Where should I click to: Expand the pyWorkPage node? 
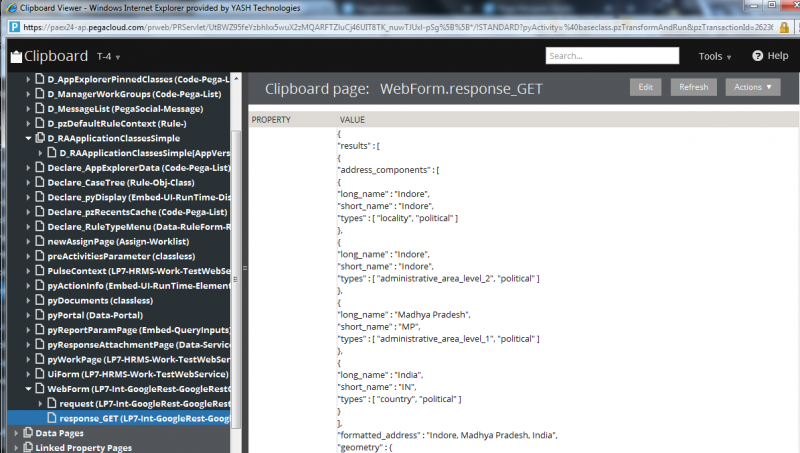click(28, 359)
